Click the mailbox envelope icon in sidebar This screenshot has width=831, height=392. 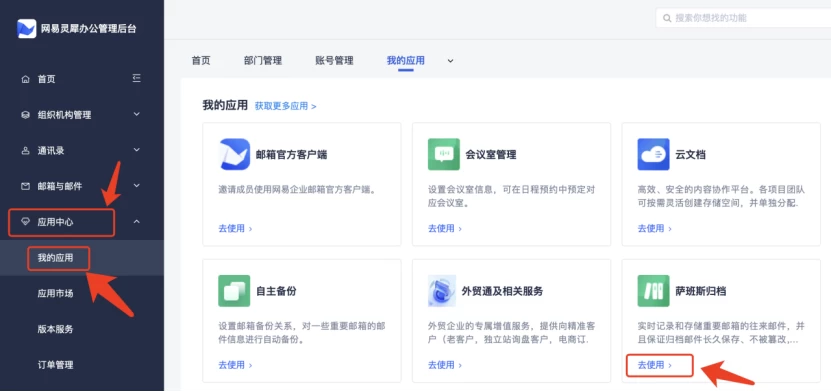tap(25, 186)
